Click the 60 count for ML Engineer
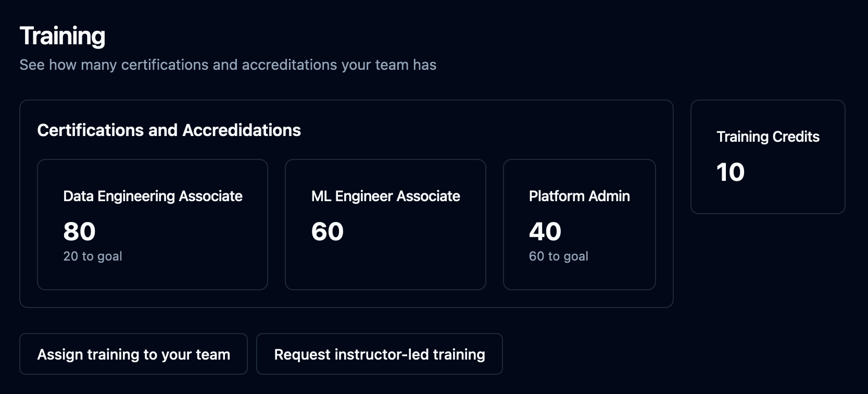This screenshot has height=394, width=868. pos(328,231)
